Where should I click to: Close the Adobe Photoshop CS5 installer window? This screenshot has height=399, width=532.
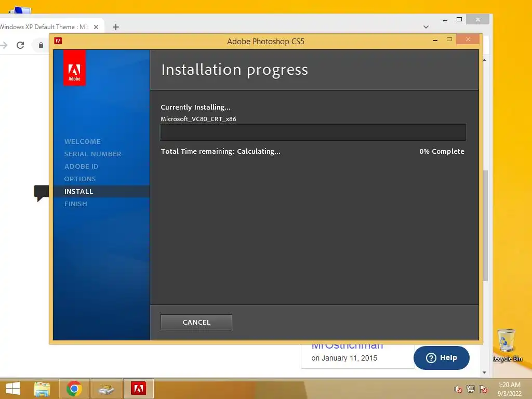pyautogui.click(x=468, y=39)
